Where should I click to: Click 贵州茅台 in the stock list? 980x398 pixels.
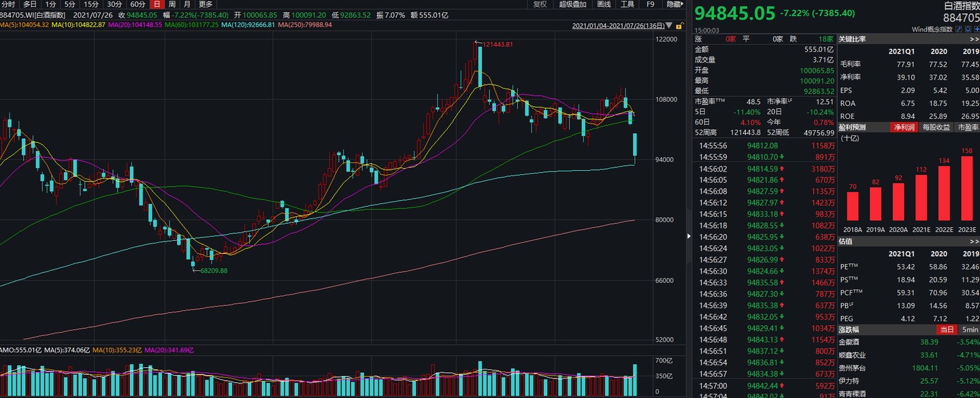click(x=855, y=367)
